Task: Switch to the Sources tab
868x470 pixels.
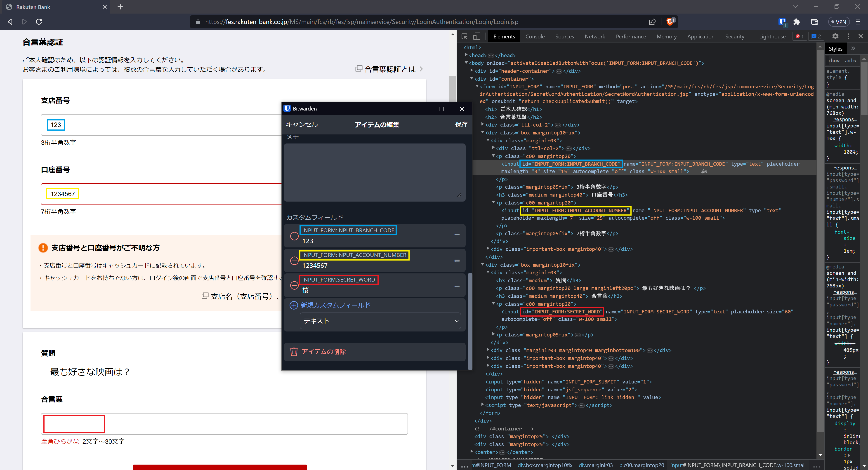Action: [564, 36]
